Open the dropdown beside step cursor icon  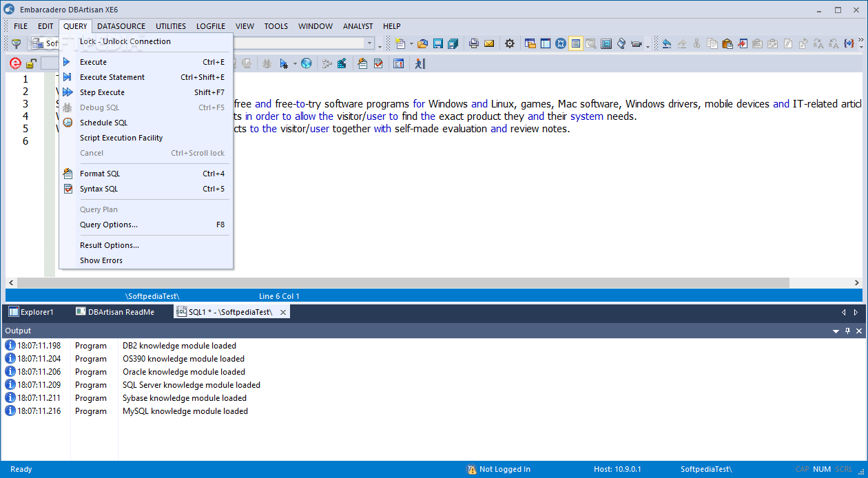tap(295, 63)
